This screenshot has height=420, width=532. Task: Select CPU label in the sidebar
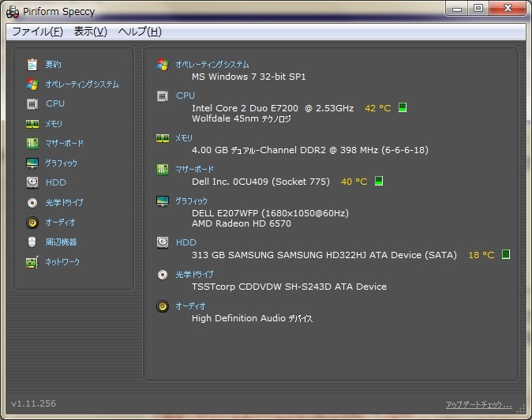(x=55, y=103)
